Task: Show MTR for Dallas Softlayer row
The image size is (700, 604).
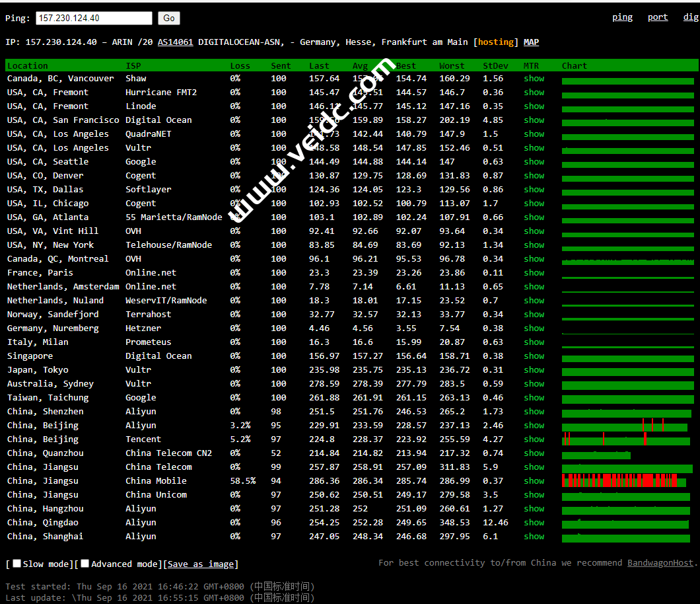Action: [534, 189]
